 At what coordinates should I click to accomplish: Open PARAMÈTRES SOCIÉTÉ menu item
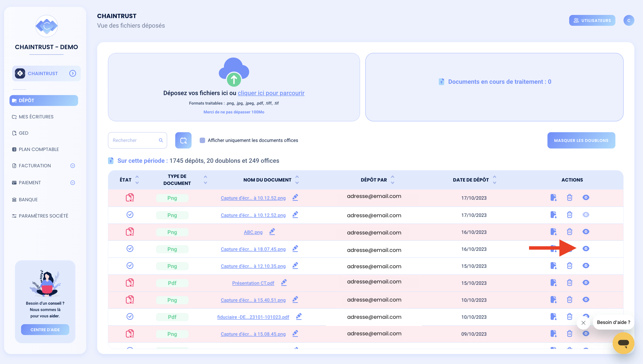click(x=40, y=216)
